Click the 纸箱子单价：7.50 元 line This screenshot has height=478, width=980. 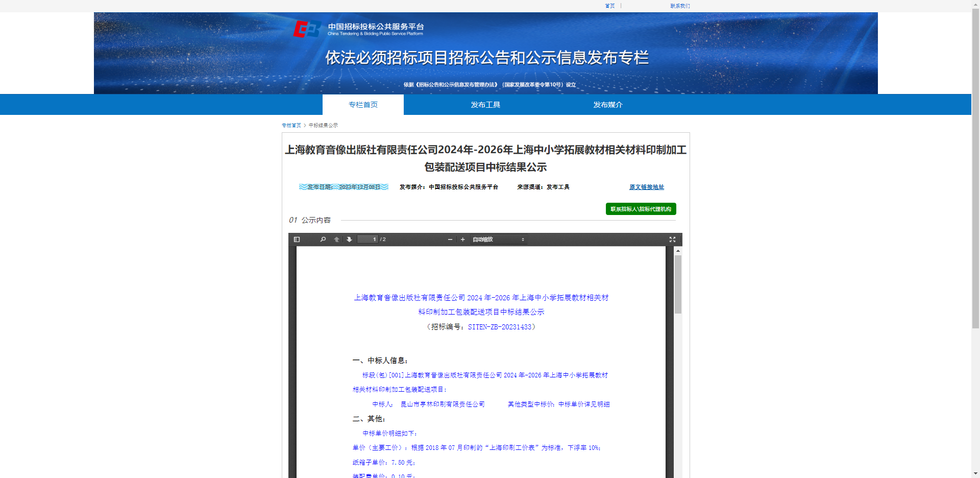(384, 463)
